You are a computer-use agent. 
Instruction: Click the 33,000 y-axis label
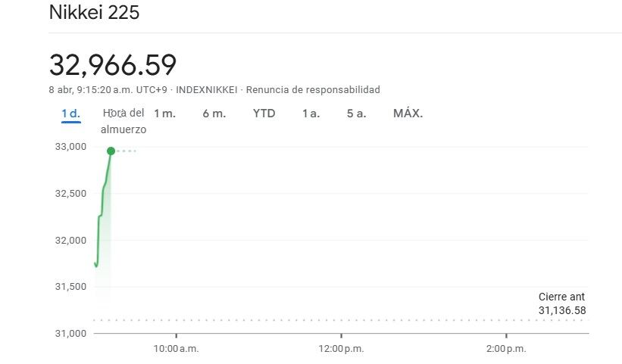[x=70, y=147]
